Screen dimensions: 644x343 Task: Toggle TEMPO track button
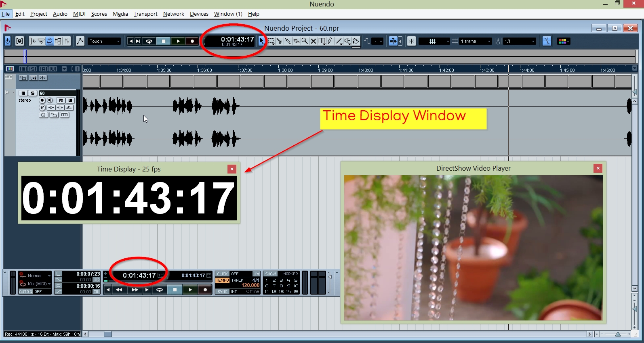tap(222, 280)
